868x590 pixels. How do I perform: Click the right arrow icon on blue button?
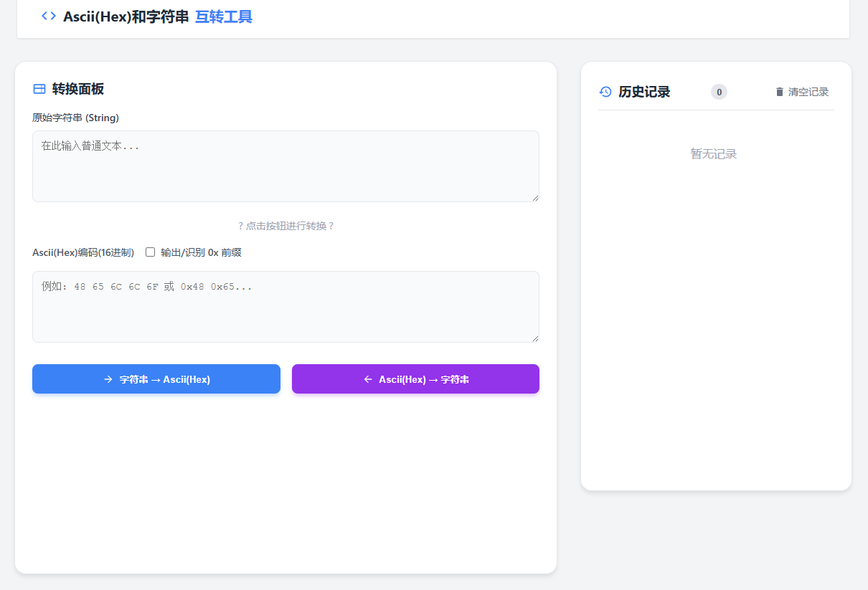tap(108, 379)
